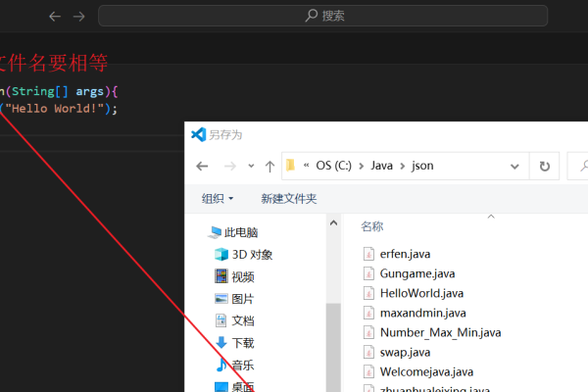Click the 视频 film icon
The image size is (588, 392).
point(221,276)
